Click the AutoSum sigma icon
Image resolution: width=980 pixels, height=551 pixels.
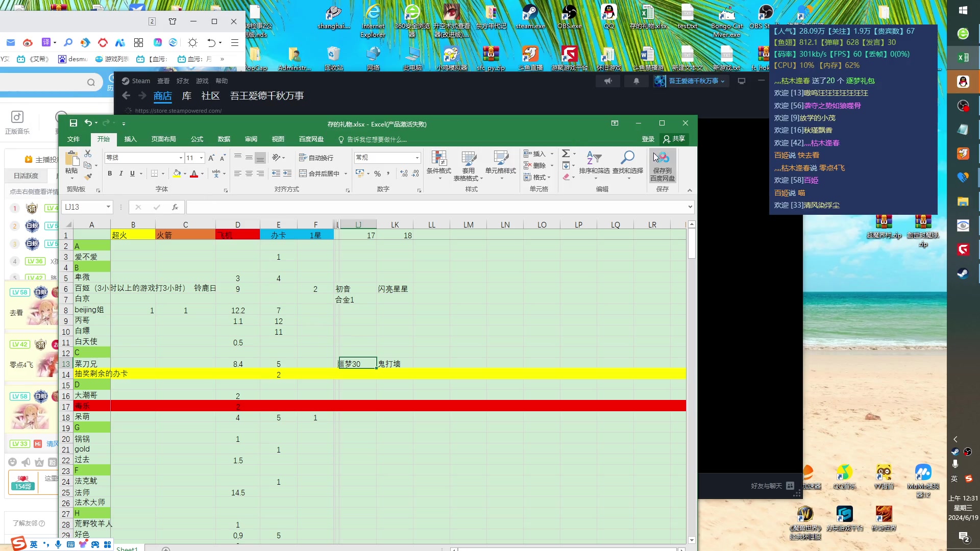(x=566, y=154)
